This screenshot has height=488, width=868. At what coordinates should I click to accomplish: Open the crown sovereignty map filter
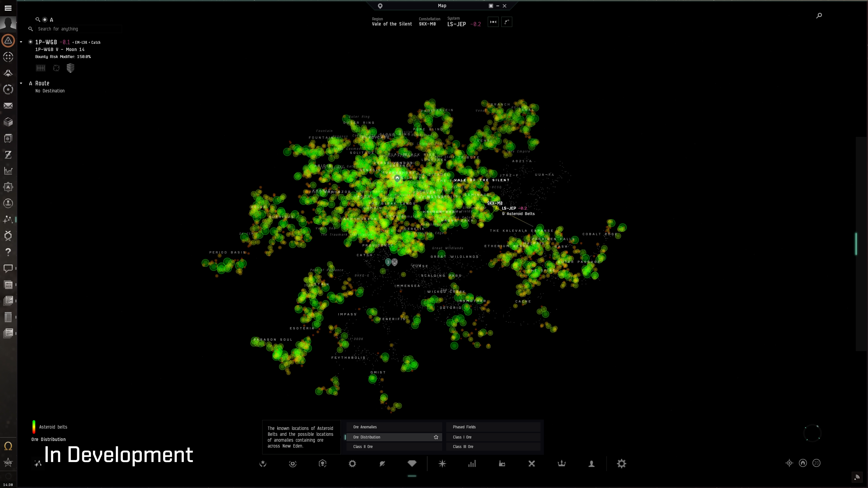[x=561, y=464]
